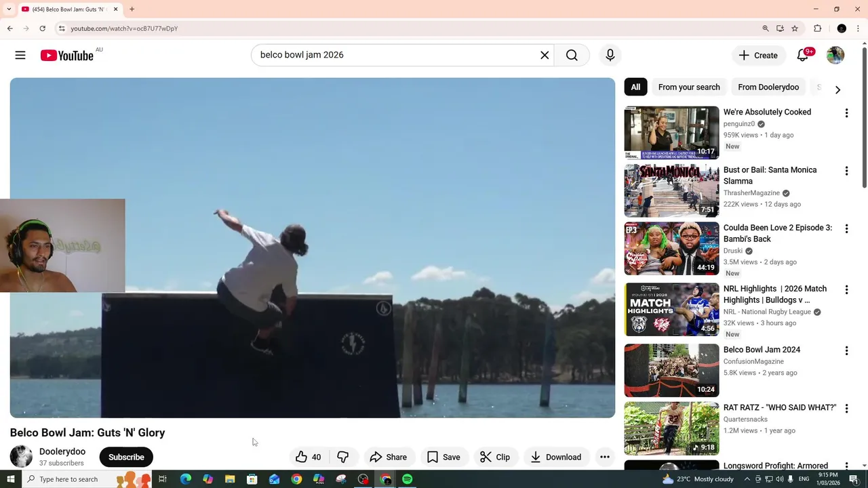Open the RAT RATZ video thumbnail
The height and width of the screenshot is (488, 868).
tap(671, 428)
